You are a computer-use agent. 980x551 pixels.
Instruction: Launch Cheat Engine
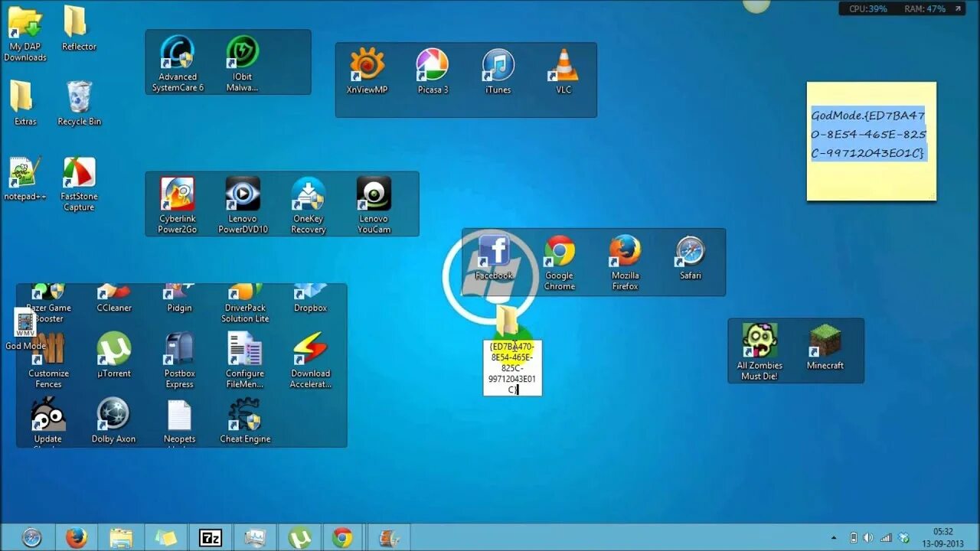click(245, 420)
